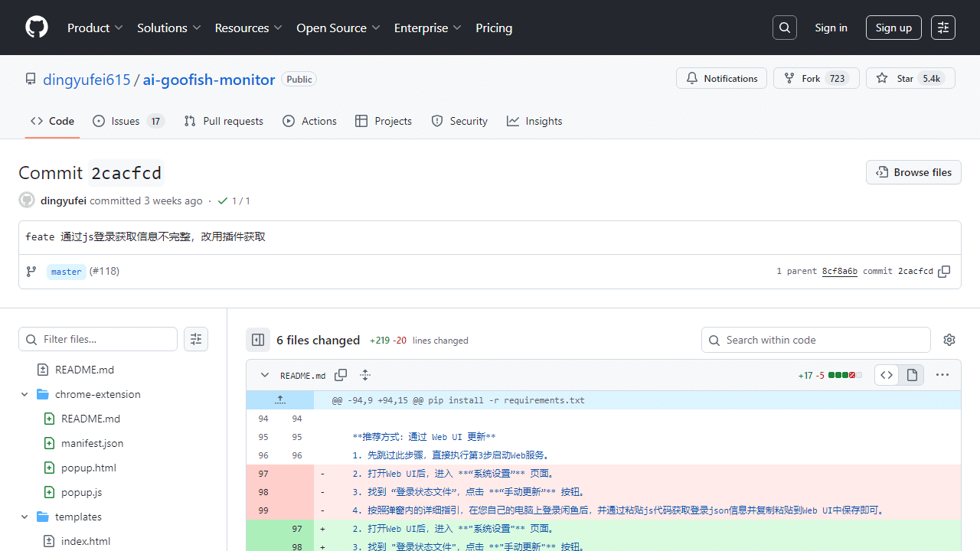The image size is (980, 551).
Task: Open the ai-goofish-monitor repository link
Action: coord(209,80)
